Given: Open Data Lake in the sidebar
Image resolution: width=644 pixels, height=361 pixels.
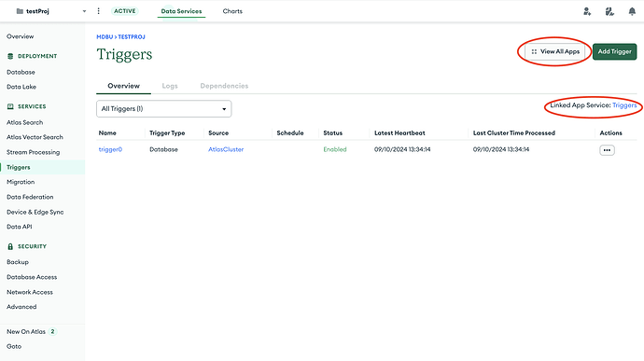Looking at the screenshot, I should pos(21,87).
